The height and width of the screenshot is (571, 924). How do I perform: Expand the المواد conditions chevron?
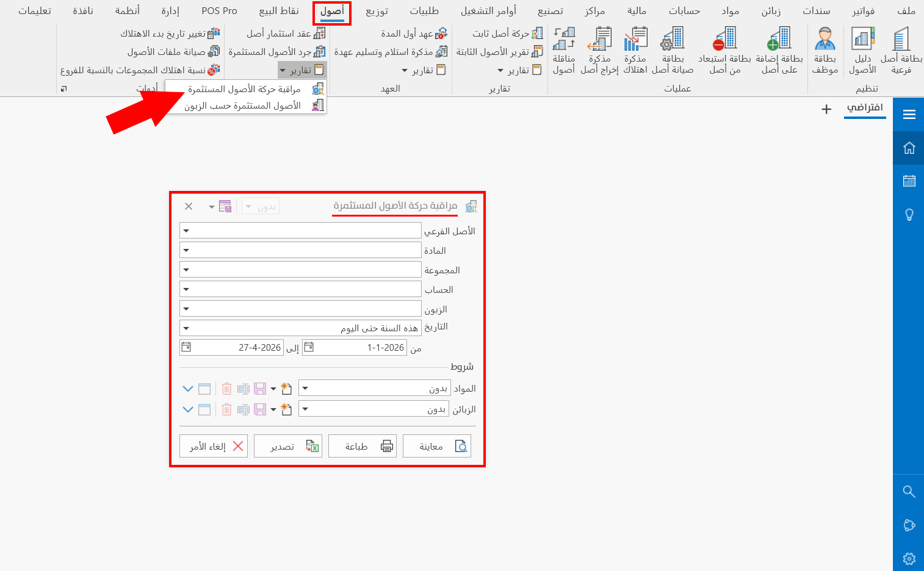pos(188,389)
